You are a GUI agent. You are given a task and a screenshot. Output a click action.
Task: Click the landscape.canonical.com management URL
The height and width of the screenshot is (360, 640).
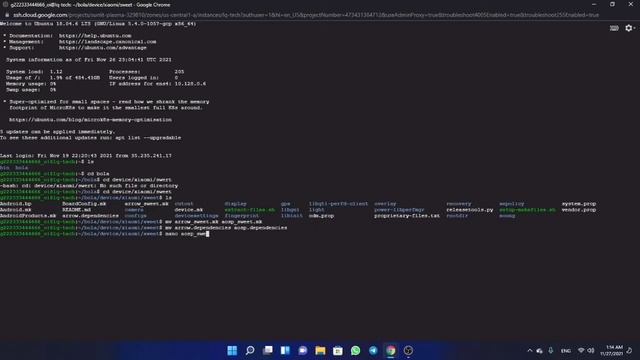tap(107, 42)
